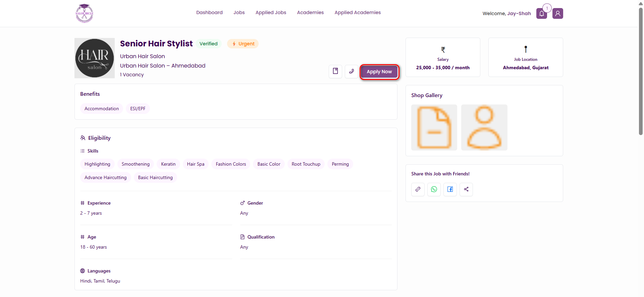This screenshot has height=297, width=644.
Task: Click the Shop Gallery heading
Action: point(427,95)
